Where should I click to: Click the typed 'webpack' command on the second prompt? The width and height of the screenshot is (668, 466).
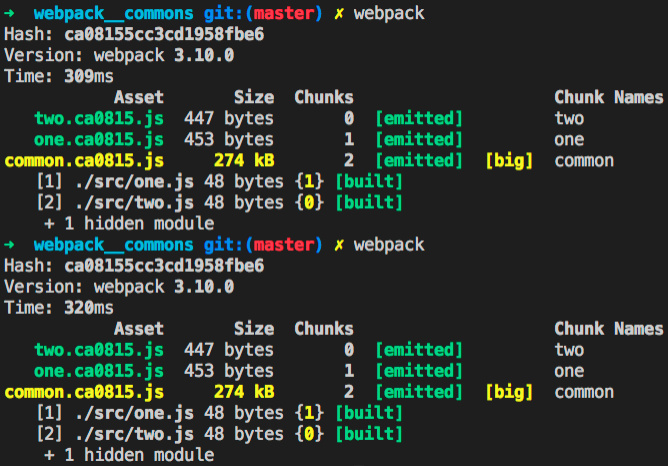pos(389,245)
